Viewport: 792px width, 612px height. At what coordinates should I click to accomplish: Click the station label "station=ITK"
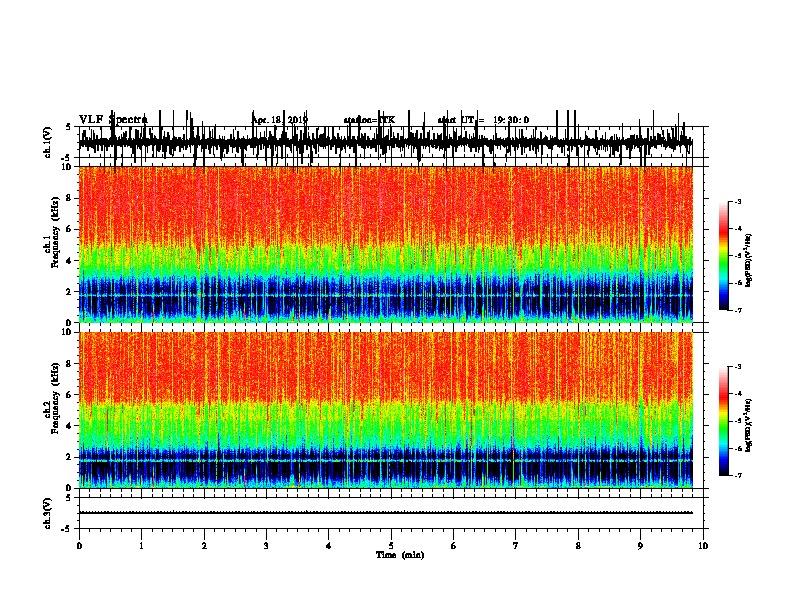coord(369,120)
